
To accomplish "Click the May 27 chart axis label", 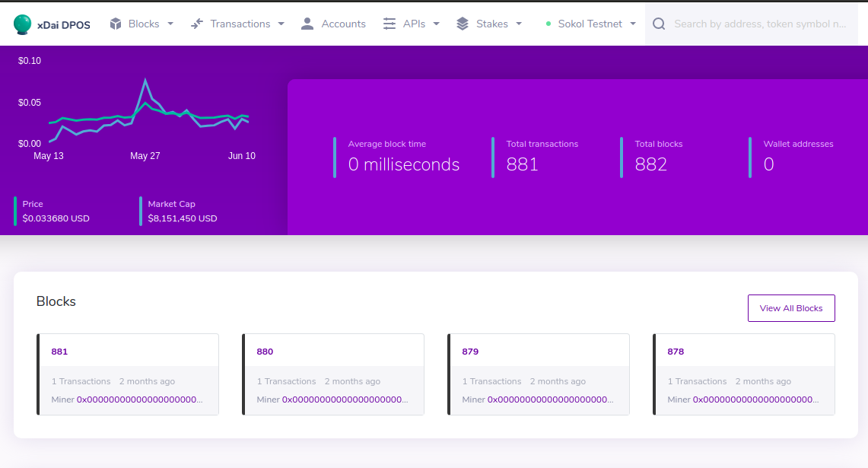I will click(145, 156).
